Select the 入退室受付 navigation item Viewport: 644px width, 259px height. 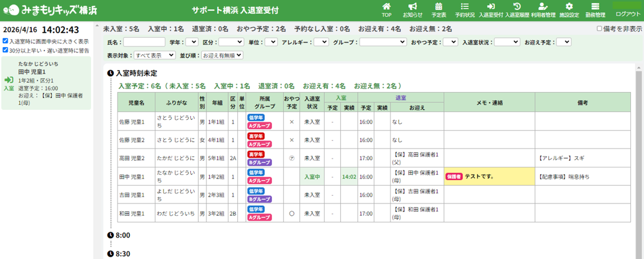coord(491,10)
